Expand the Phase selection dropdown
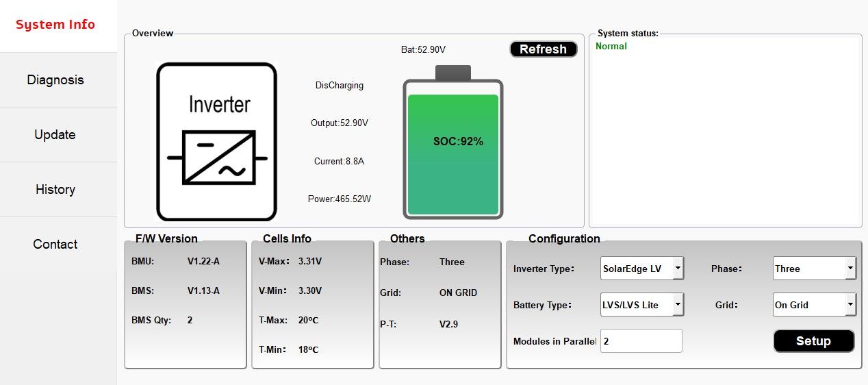 (x=815, y=269)
